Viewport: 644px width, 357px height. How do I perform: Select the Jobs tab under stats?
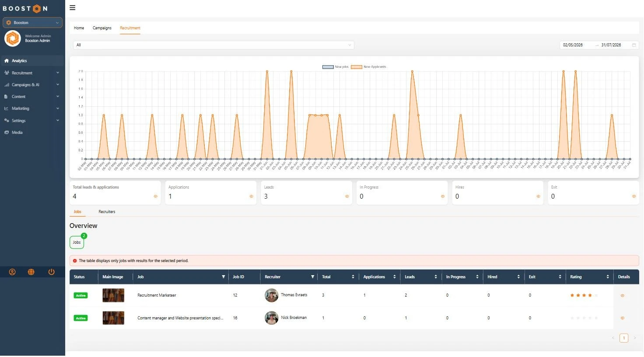(x=77, y=212)
